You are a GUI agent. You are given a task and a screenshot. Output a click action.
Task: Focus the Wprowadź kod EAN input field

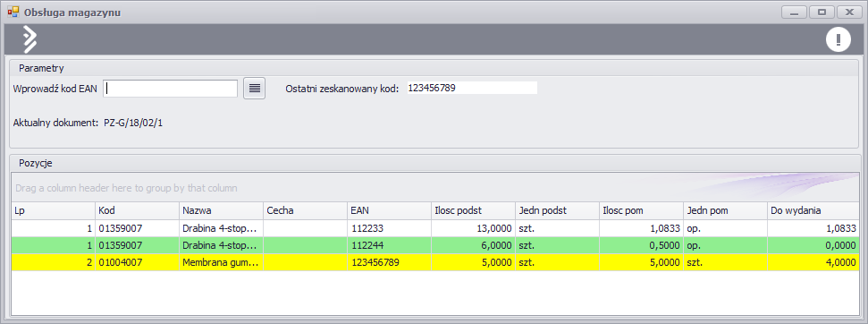click(x=171, y=88)
